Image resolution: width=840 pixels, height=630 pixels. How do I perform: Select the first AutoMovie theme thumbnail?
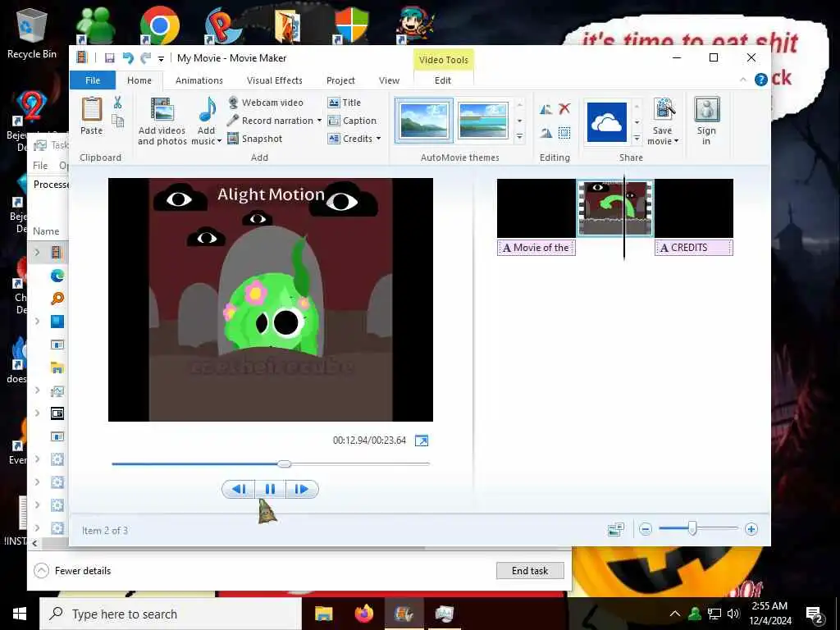[424, 121]
